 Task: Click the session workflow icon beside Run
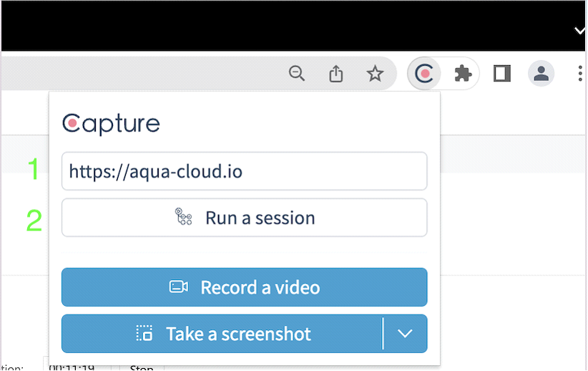coord(184,218)
